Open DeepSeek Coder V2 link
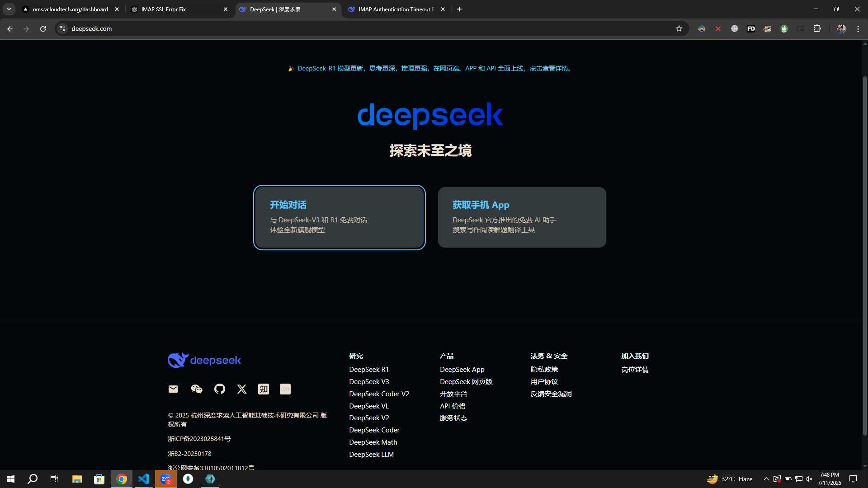The height and width of the screenshot is (488, 868). click(379, 394)
